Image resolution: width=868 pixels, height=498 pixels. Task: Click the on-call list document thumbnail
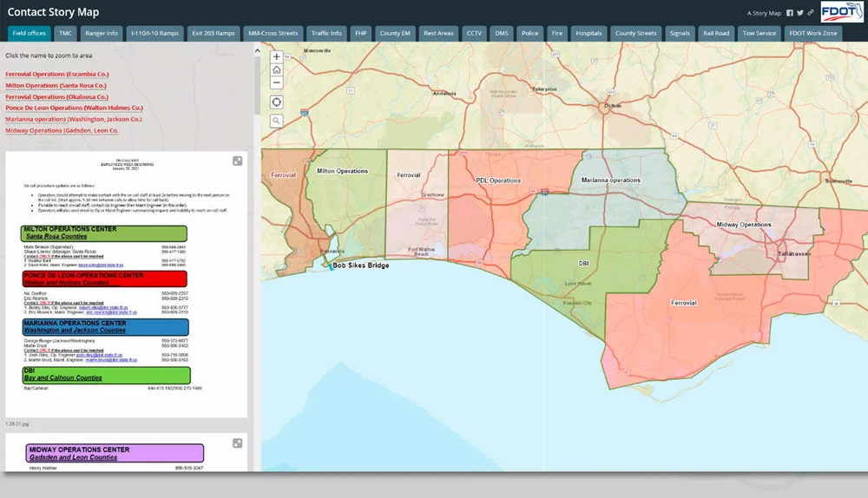pyautogui.click(x=126, y=285)
